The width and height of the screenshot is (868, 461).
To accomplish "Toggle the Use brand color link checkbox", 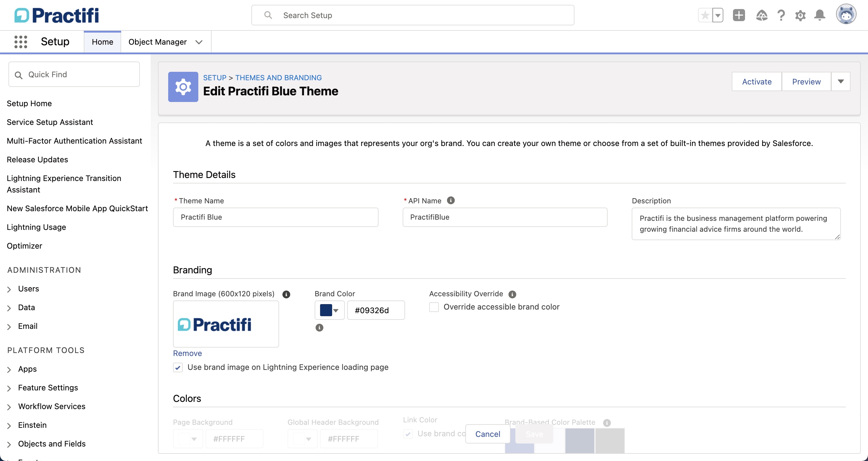I will tap(408, 434).
